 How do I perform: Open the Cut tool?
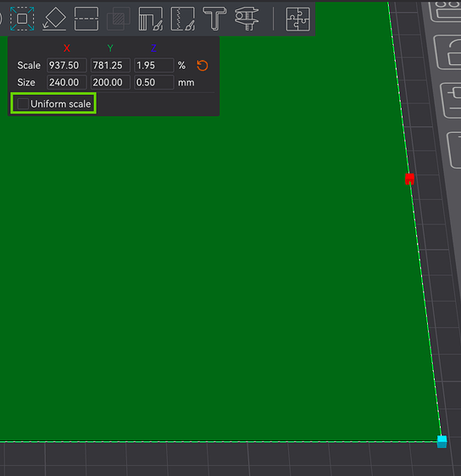coord(86,19)
